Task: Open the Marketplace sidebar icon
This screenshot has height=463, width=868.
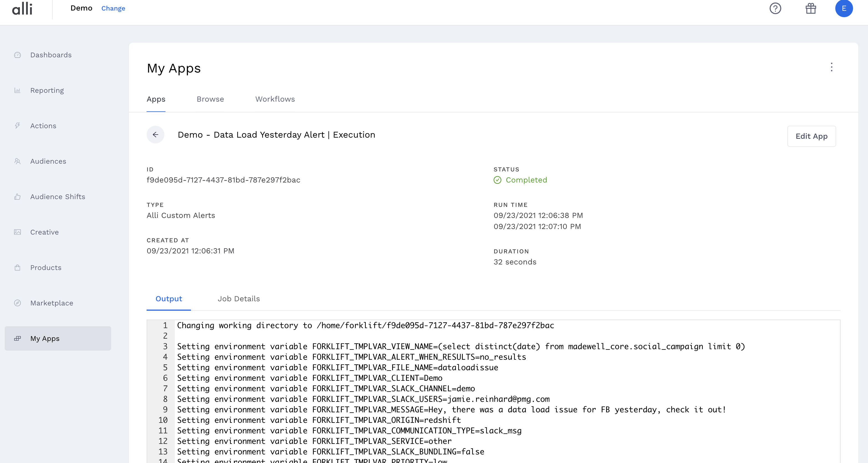Action: coord(18,303)
